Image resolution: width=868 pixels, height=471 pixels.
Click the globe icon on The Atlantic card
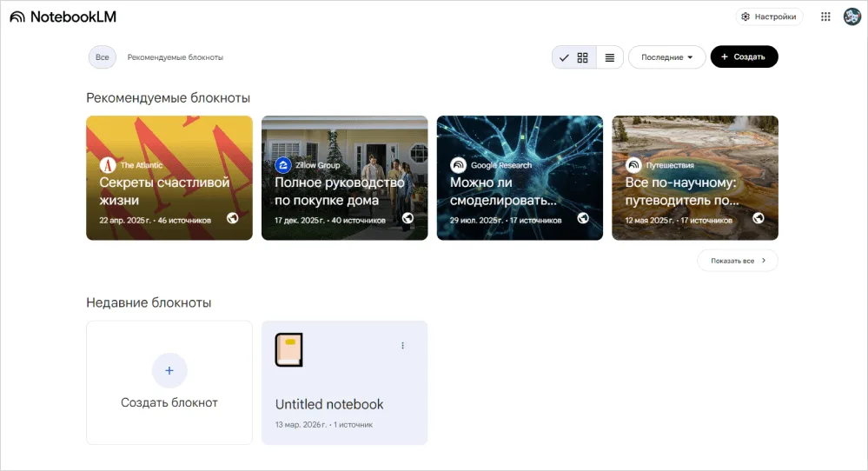pos(233,218)
